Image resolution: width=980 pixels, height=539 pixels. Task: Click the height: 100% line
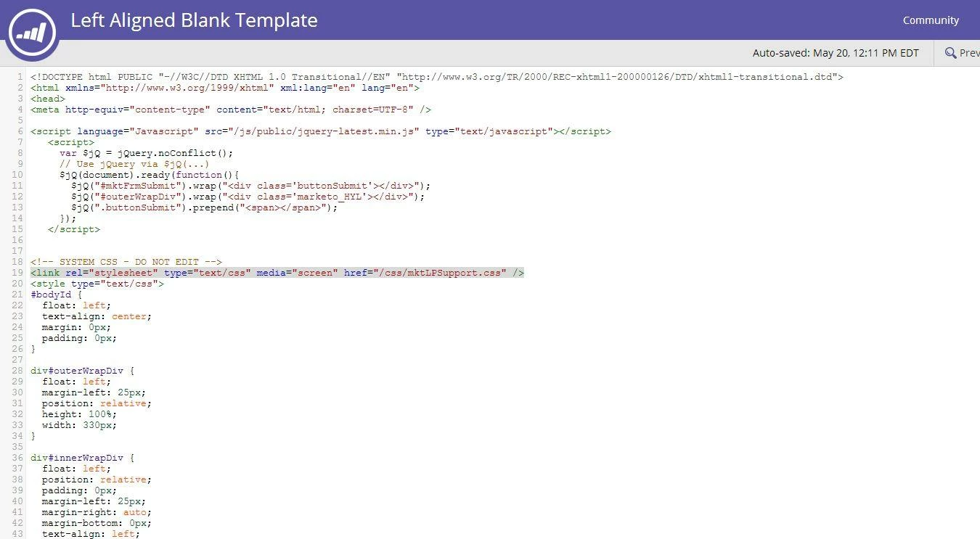point(80,414)
